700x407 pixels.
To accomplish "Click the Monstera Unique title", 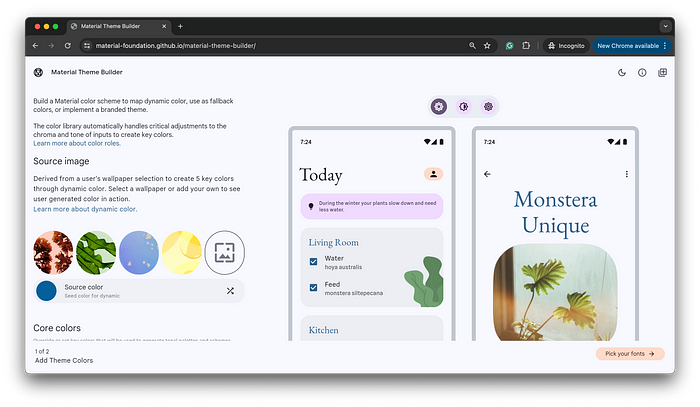I will point(555,212).
